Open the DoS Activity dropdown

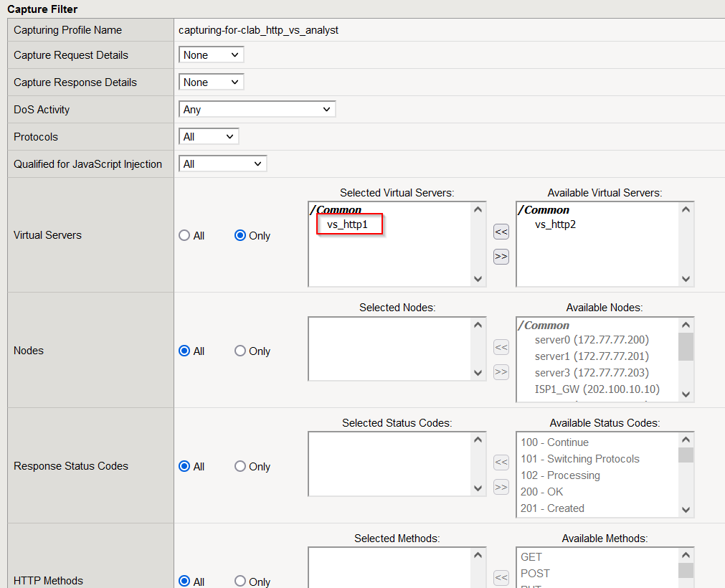[x=257, y=110]
